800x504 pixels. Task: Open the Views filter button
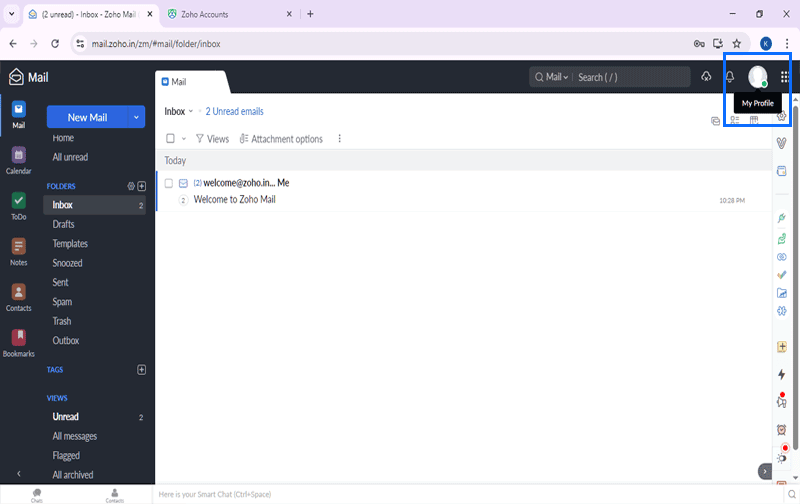point(213,139)
